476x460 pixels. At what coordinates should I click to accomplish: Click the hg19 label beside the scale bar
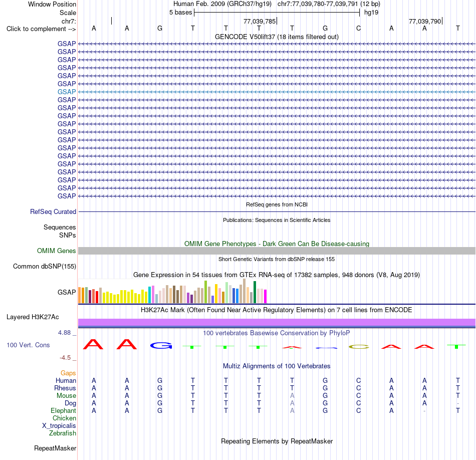[x=371, y=13]
